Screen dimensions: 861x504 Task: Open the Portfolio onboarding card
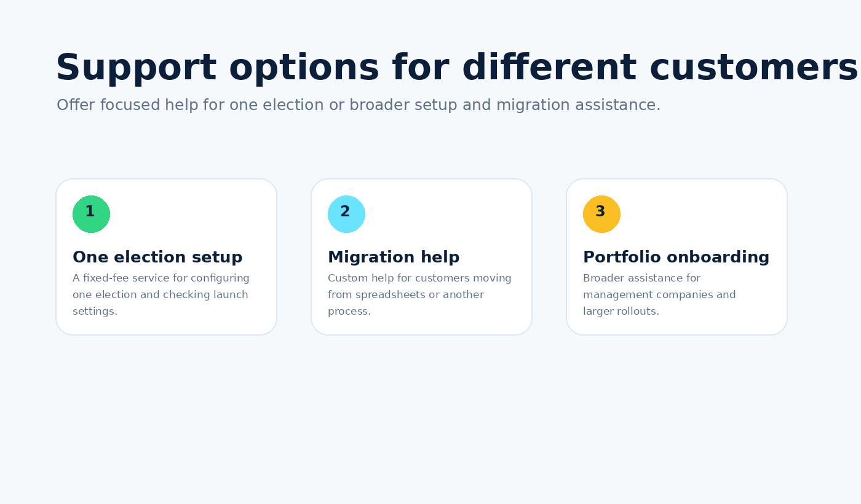tap(676, 257)
